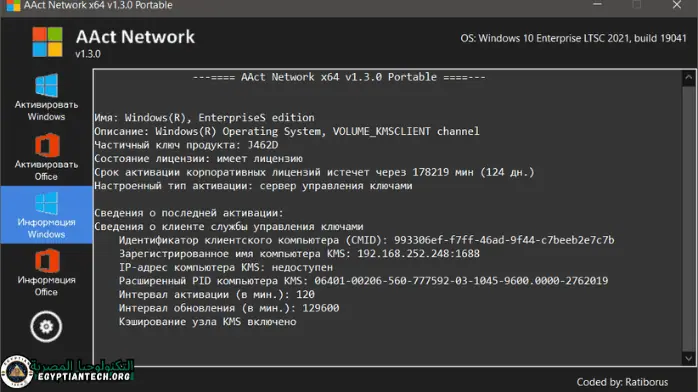Open the highlighted Информация Windows section
The image size is (698, 392).
point(46,215)
